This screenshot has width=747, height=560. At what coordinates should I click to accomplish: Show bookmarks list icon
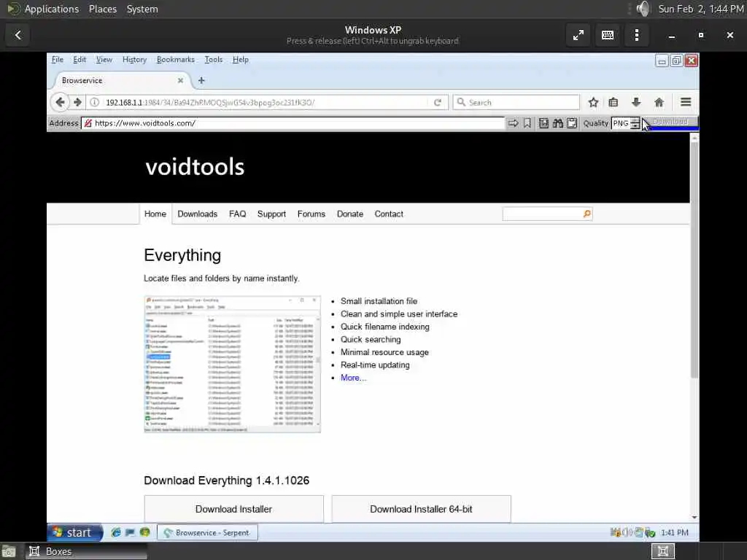(614, 102)
